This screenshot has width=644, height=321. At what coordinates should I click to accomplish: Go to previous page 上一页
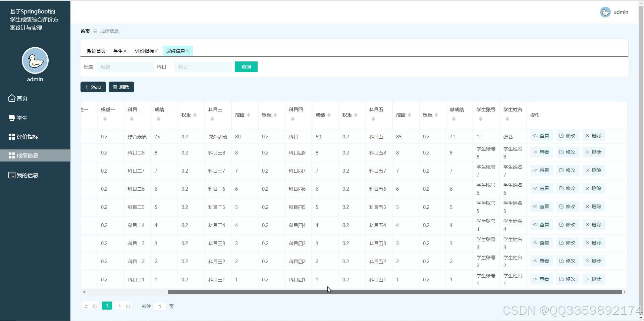click(90, 306)
